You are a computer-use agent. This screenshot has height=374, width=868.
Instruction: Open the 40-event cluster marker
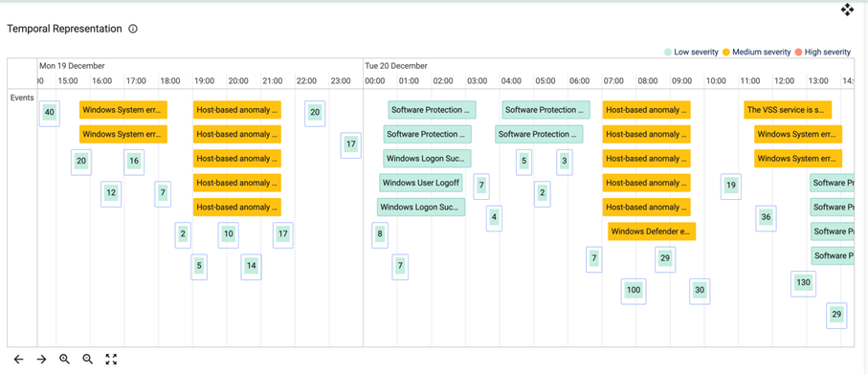[x=49, y=114]
